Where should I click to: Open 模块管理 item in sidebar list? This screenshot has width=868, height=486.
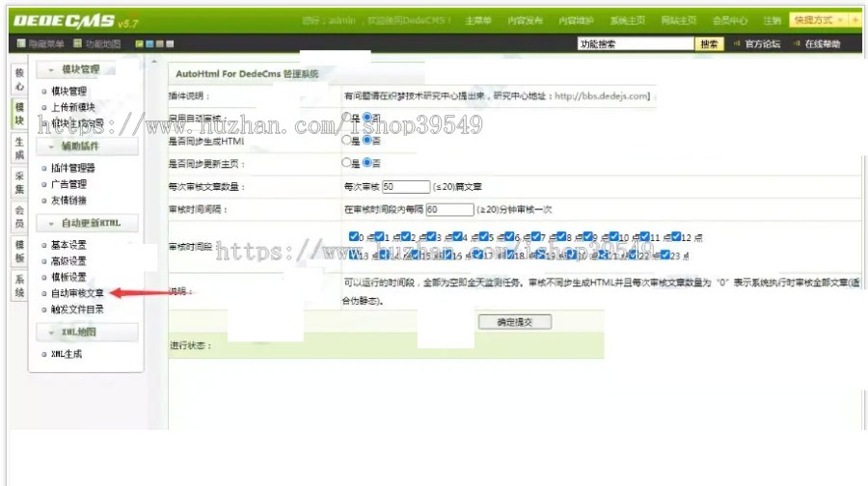pos(68,91)
